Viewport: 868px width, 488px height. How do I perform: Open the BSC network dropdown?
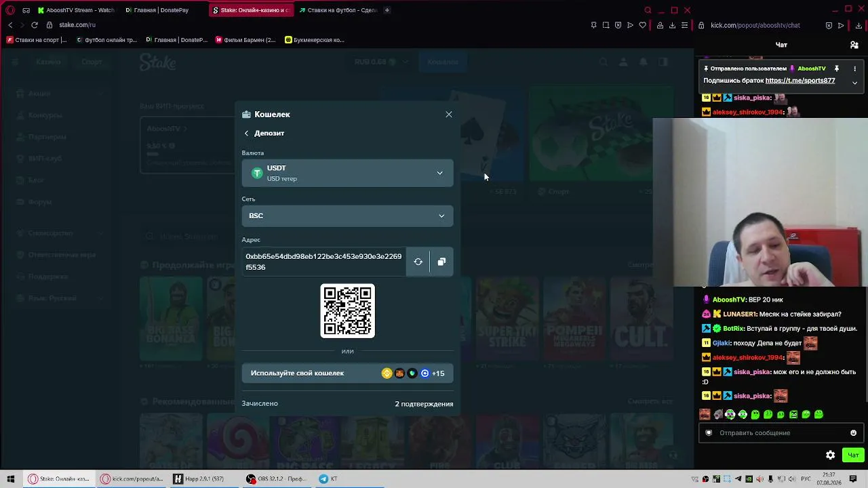coord(347,216)
